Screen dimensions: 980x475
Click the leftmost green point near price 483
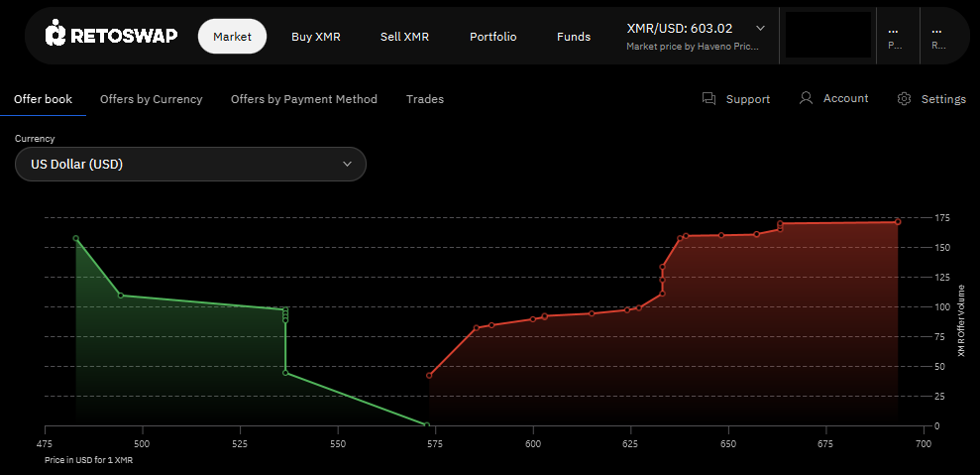pyautogui.click(x=76, y=238)
